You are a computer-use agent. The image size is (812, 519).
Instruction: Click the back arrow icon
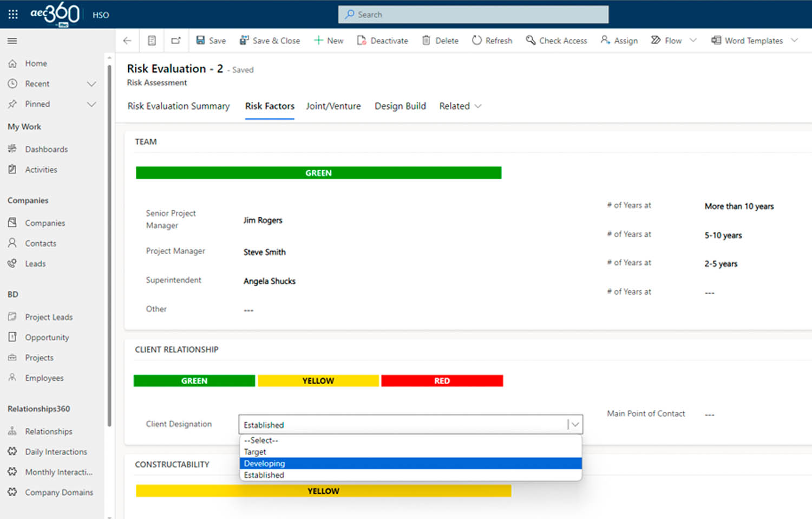(x=127, y=41)
